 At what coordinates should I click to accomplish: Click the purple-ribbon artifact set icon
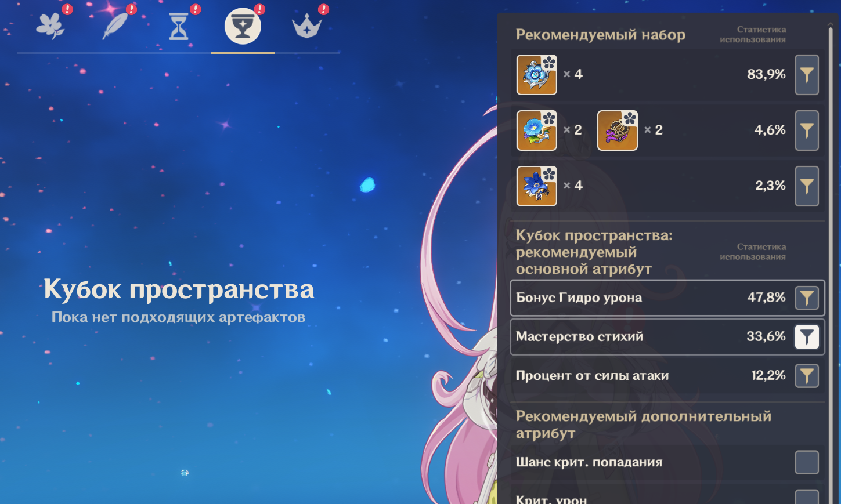click(618, 130)
